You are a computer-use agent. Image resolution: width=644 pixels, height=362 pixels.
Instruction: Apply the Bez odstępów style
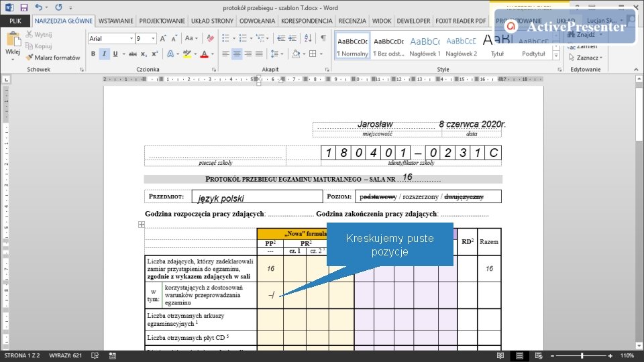[388, 46]
